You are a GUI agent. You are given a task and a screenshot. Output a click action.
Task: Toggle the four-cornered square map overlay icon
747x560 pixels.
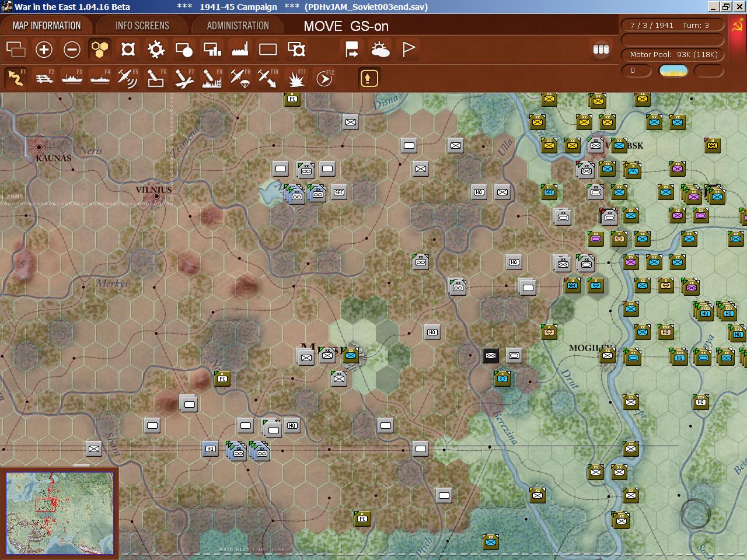click(x=128, y=50)
